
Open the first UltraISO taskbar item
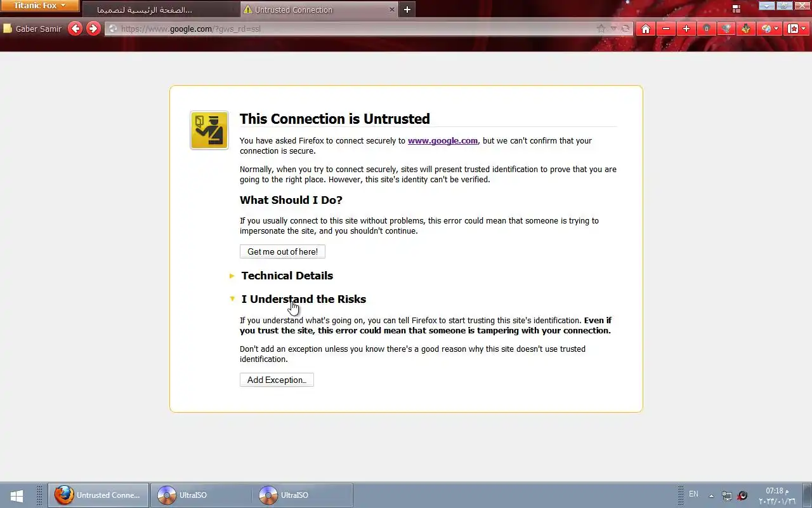(200, 495)
